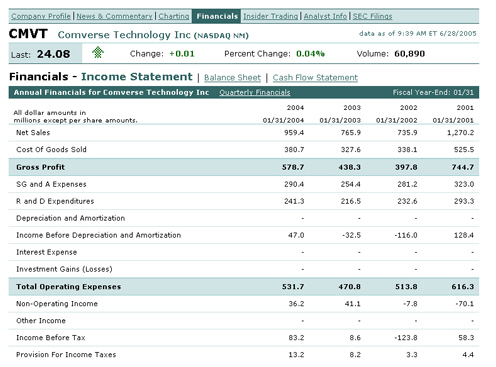Image resolution: width=496 pixels, height=367 pixels.
Task: Switch to News & Commentary tab
Action: pos(114,16)
